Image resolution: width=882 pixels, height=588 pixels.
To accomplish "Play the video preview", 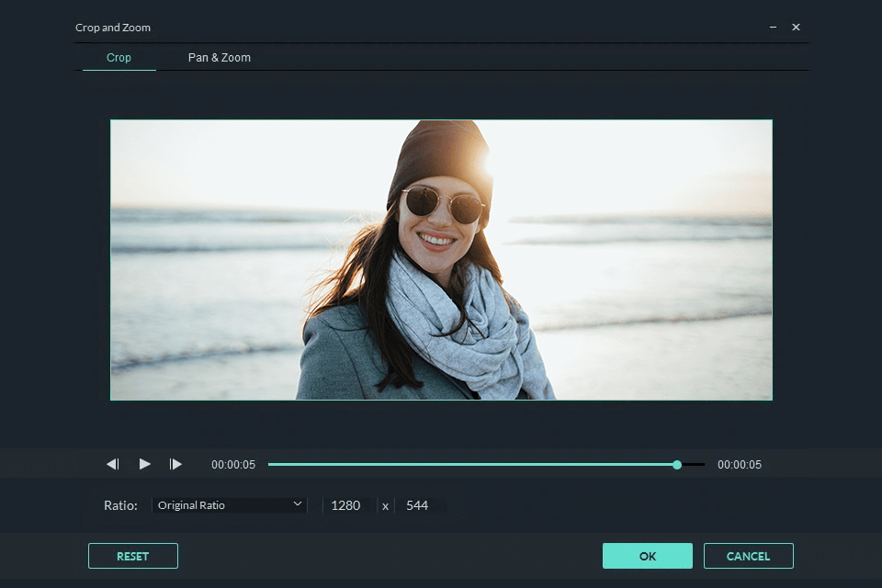I will point(144,464).
